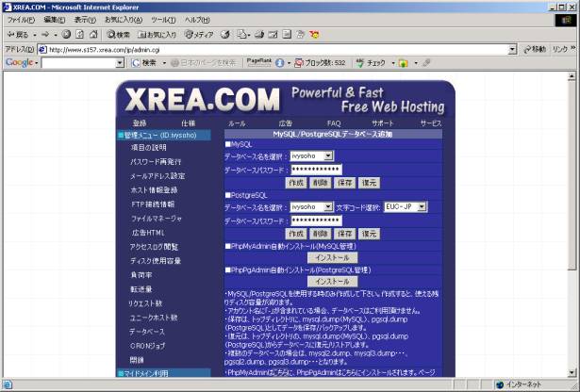
Task: Click the Home icon in IE toolbar
Action: 92,34
